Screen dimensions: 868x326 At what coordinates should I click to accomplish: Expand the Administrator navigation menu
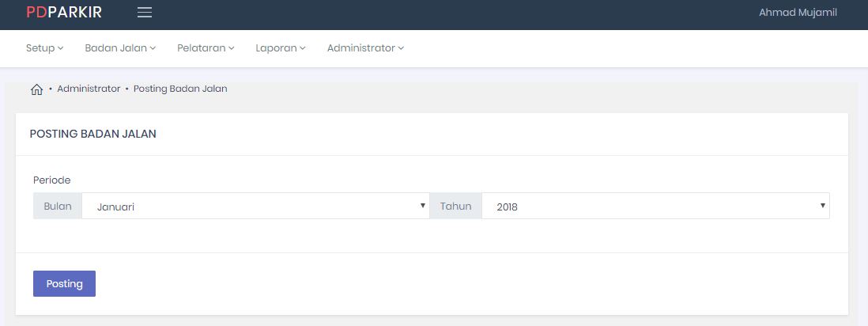pyautogui.click(x=361, y=48)
